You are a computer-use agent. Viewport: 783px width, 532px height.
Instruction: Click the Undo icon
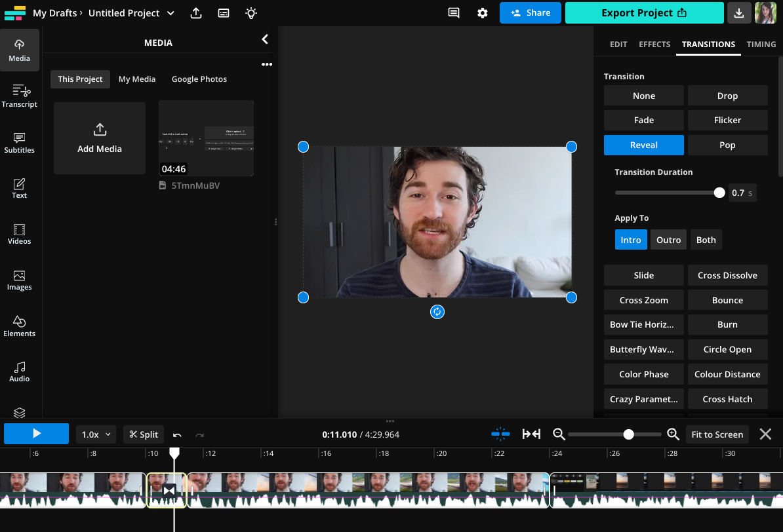click(x=176, y=434)
